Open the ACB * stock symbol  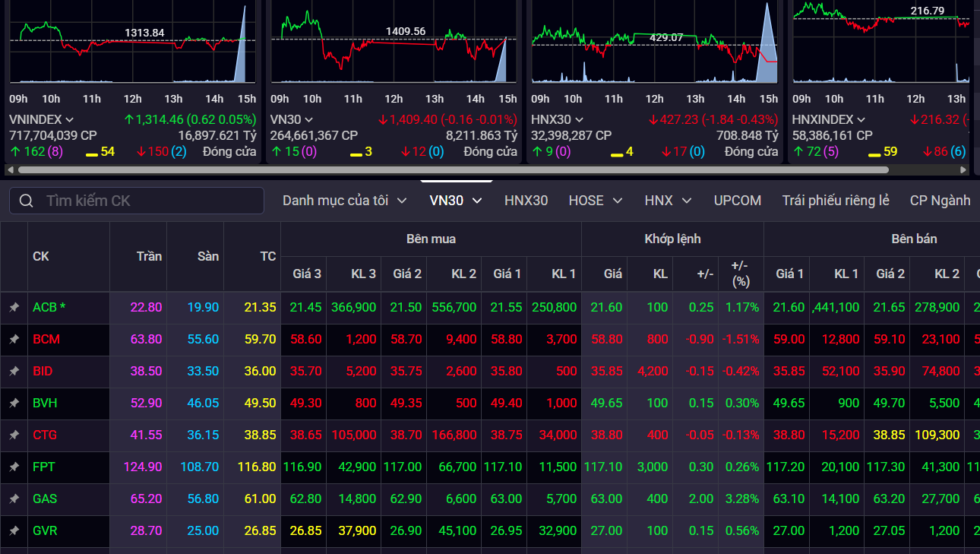point(49,308)
